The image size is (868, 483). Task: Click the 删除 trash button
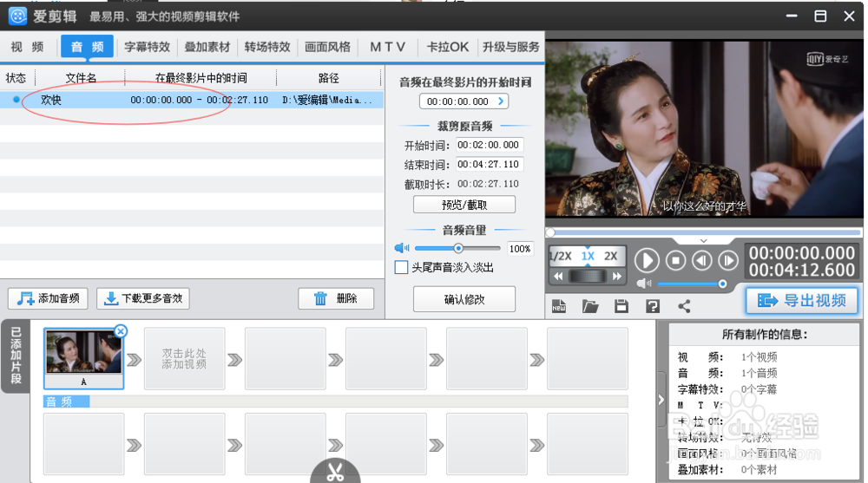(336, 299)
